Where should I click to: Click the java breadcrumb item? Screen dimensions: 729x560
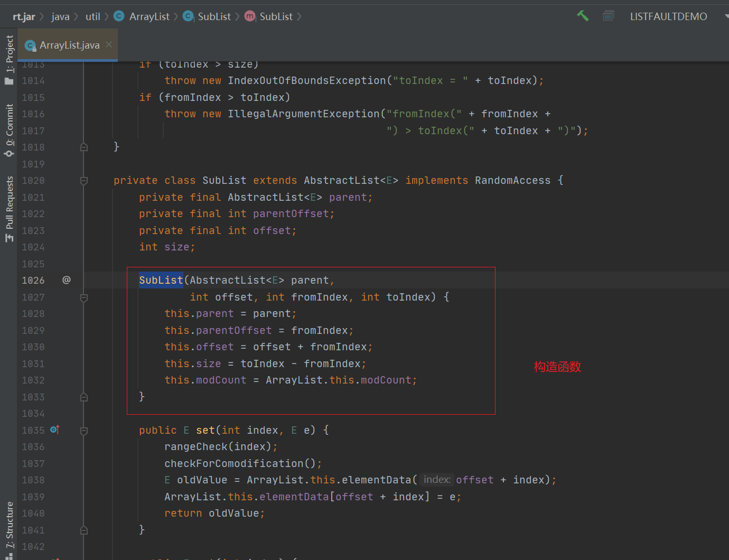60,16
